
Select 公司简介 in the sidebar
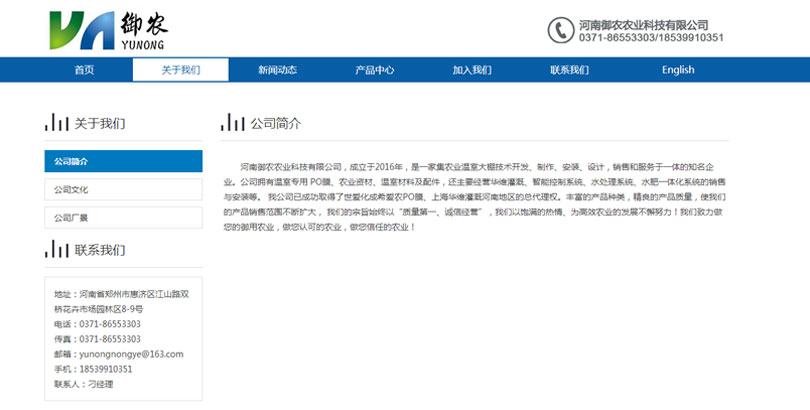tap(123, 161)
